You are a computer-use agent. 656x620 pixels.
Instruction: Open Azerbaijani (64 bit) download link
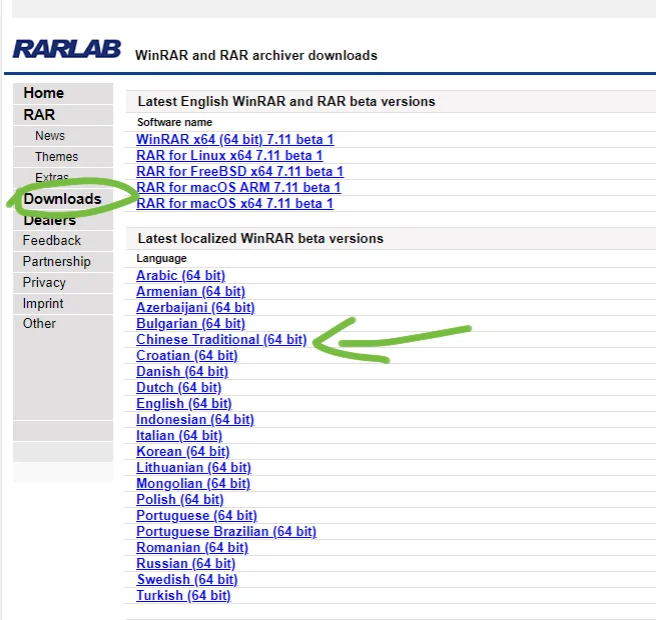click(195, 307)
